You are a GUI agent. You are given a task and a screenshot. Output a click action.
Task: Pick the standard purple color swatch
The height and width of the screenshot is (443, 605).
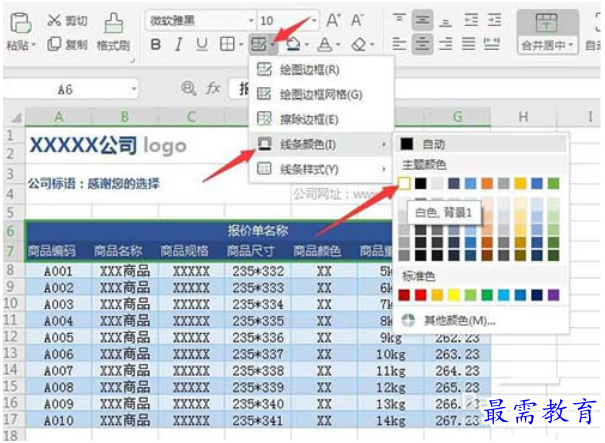point(553,295)
